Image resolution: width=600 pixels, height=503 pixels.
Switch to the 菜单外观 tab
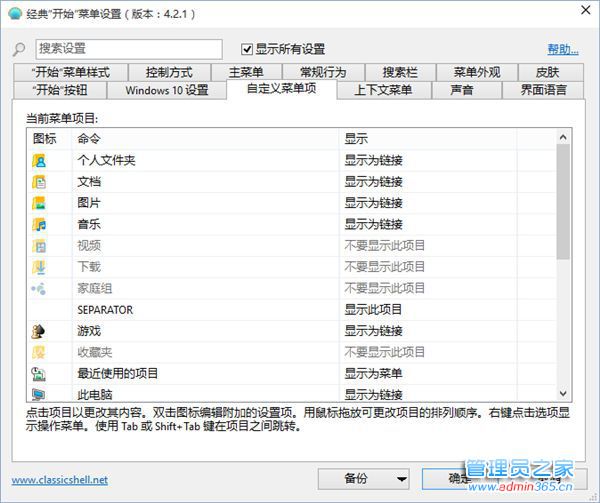477,72
